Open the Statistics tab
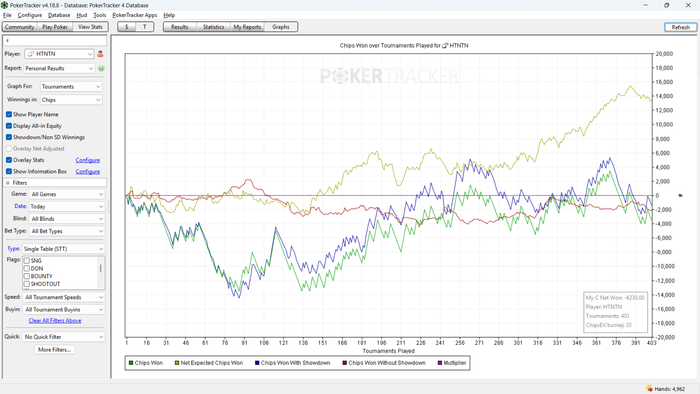This screenshot has height=394, width=700. tap(213, 27)
